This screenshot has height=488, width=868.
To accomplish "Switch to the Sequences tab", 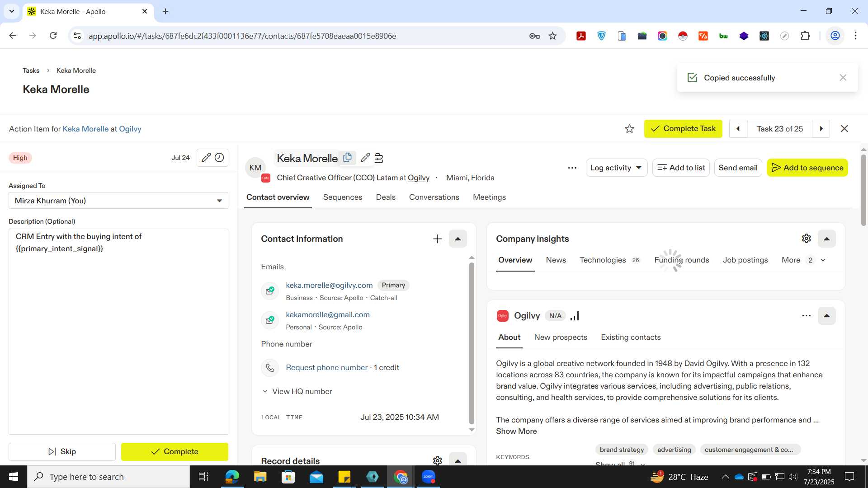I will (342, 197).
